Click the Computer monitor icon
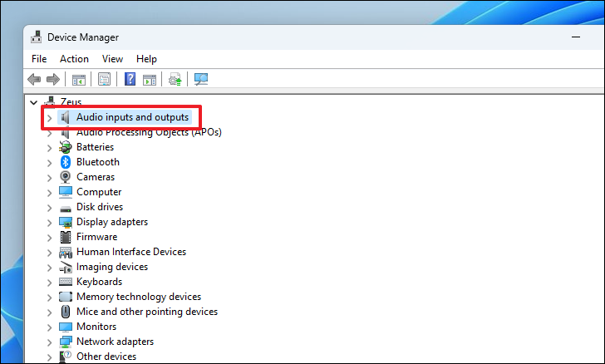This screenshot has width=605, height=364. pyautogui.click(x=66, y=192)
